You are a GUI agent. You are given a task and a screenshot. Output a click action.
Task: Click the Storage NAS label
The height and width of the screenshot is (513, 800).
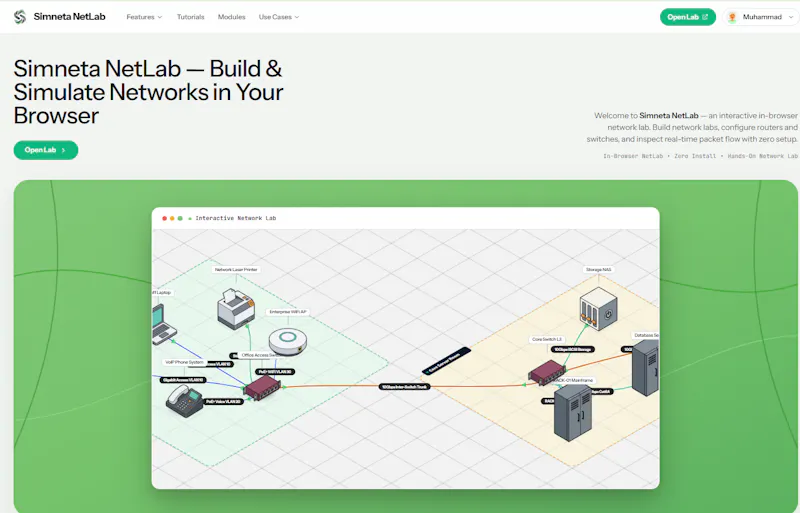point(598,270)
